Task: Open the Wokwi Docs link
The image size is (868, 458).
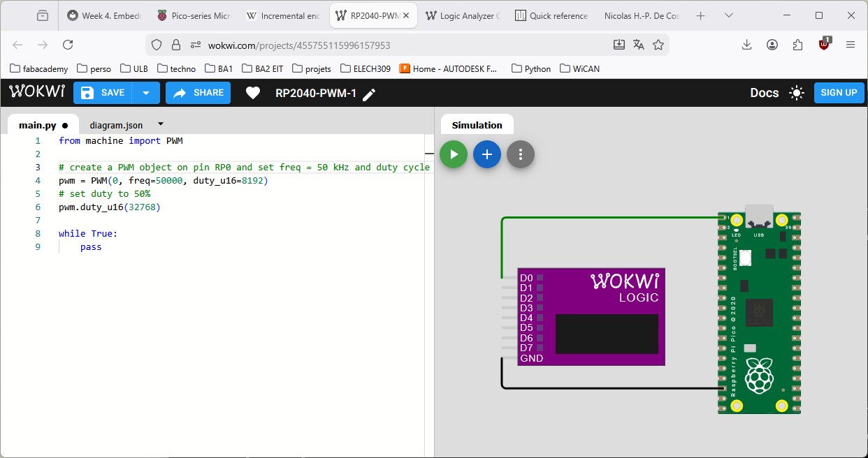Action: coord(764,92)
